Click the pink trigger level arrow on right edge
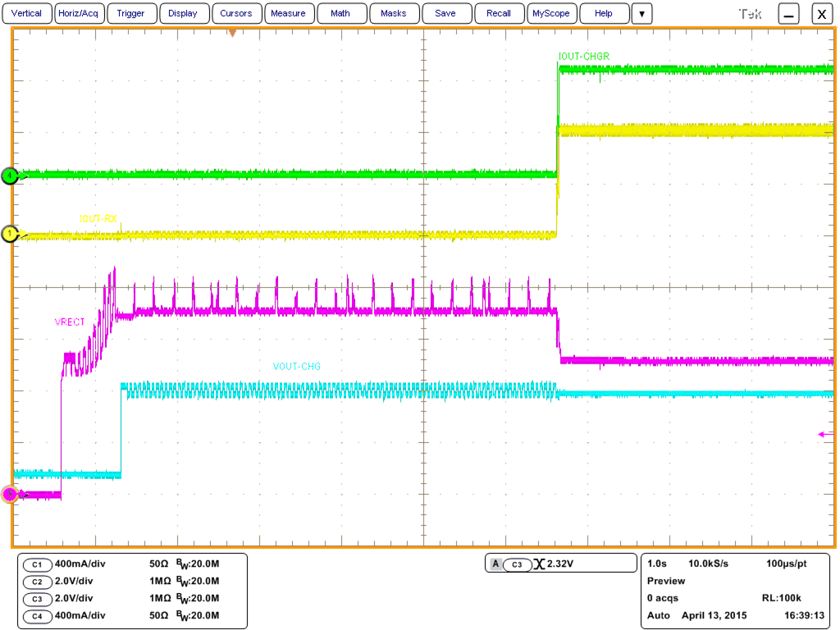The image size is (840, 630). pyautogui.click(x=824, y=433)
